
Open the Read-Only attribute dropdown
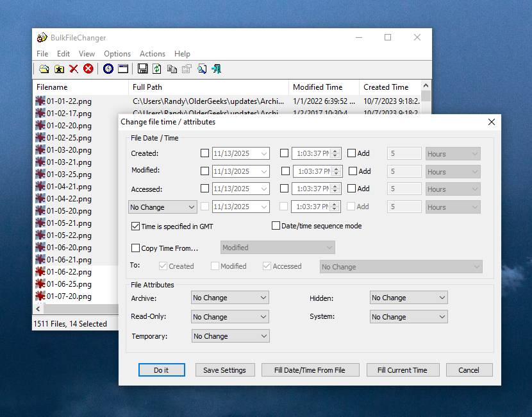click(x=229, y=317)
